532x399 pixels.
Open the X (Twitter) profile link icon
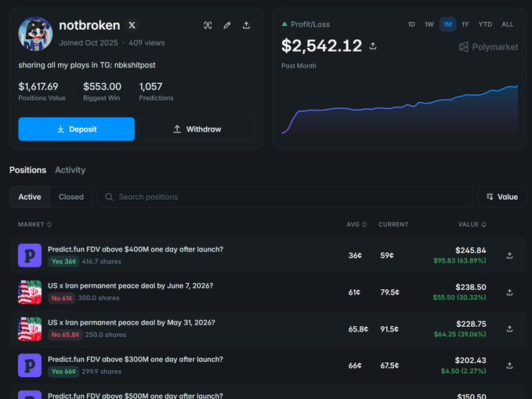point(132,25)
